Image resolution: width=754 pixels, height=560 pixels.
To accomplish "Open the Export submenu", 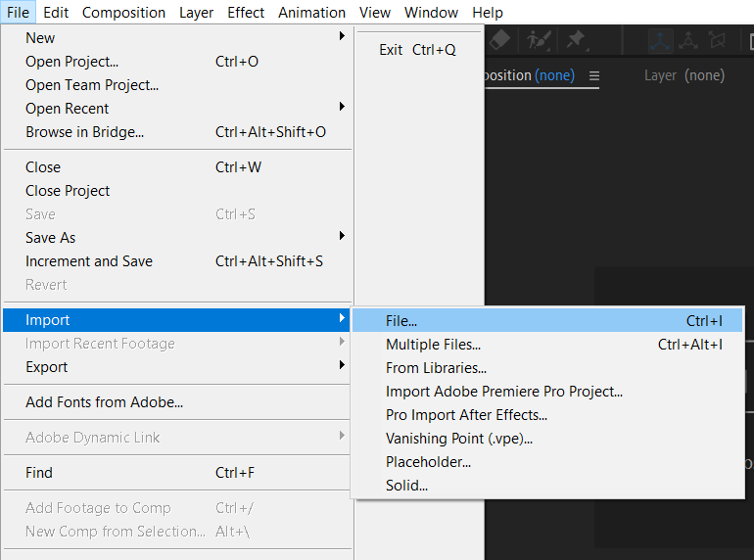I will (x=342, y=366).
